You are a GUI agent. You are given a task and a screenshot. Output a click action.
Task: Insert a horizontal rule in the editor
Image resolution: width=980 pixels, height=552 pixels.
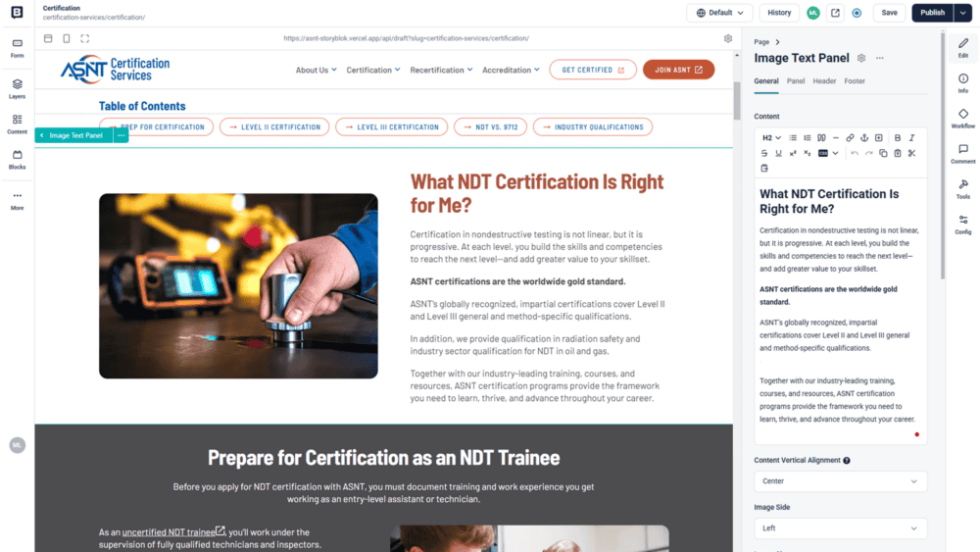(x=836, y=138)
